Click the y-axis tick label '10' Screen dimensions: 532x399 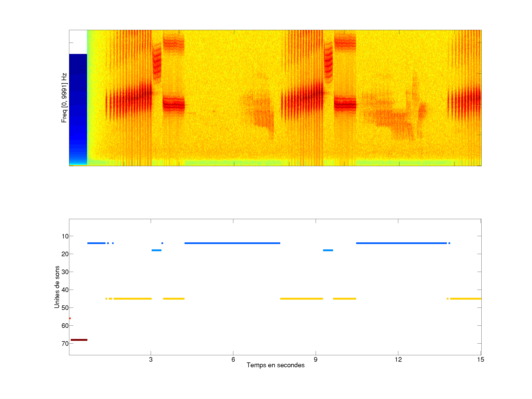[x=65, y=236]
